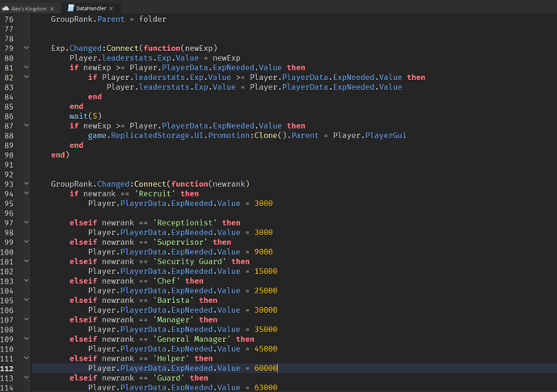Image resolution: width=557 pixels, height=392 pixels.
Task: Fold the if block at line 87
Action: point(26,126)
